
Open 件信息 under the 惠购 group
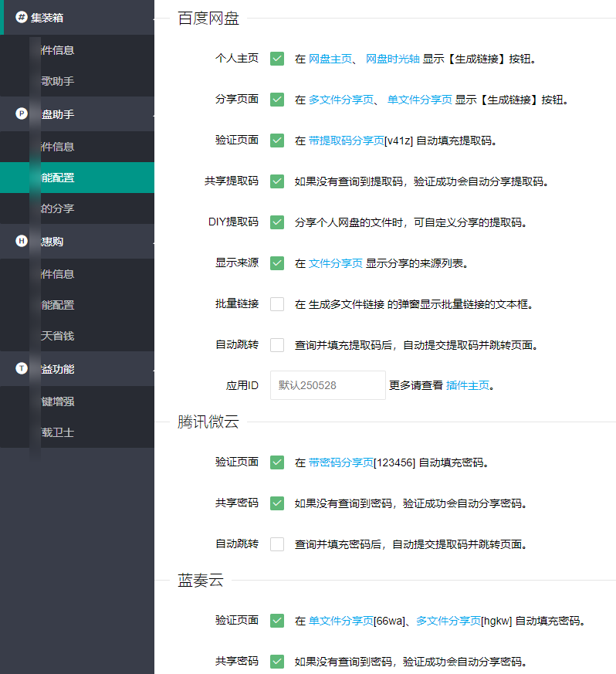pyautogui.click(x=77, y=274)
